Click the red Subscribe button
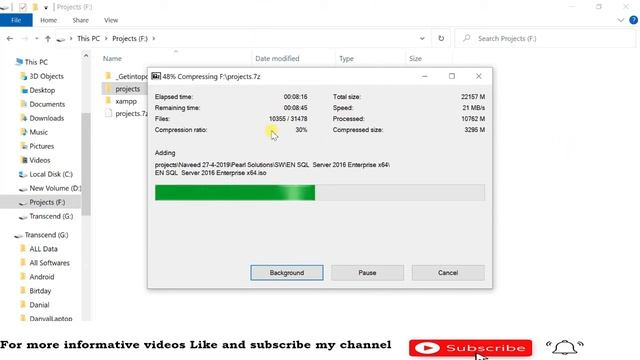The width and height of the screenshot is (640, 360). pyautogui.click(x=471, y=348)
